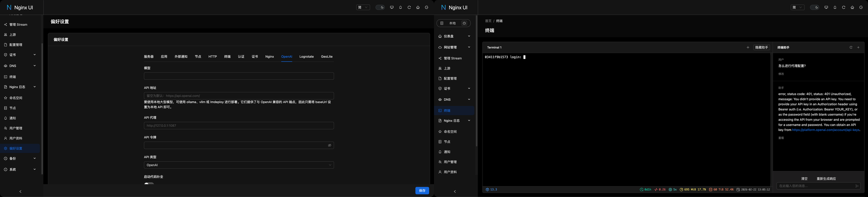868x197 pixels.
Task: Open the platform.openai.com api-keys link
Action: [825, 130]
